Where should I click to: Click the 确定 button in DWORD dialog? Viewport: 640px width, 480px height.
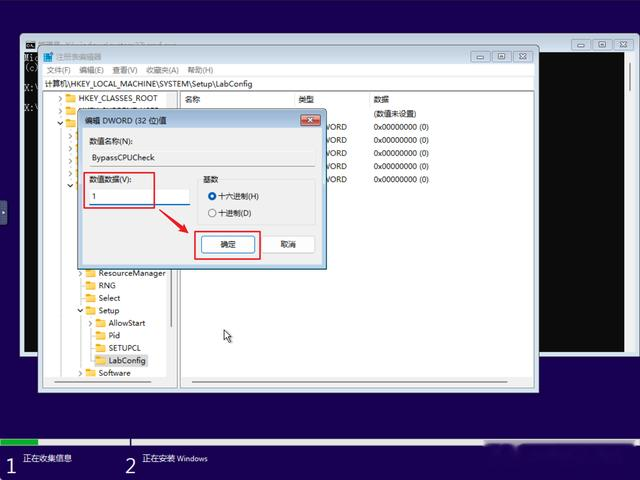[x=228, y=244]
